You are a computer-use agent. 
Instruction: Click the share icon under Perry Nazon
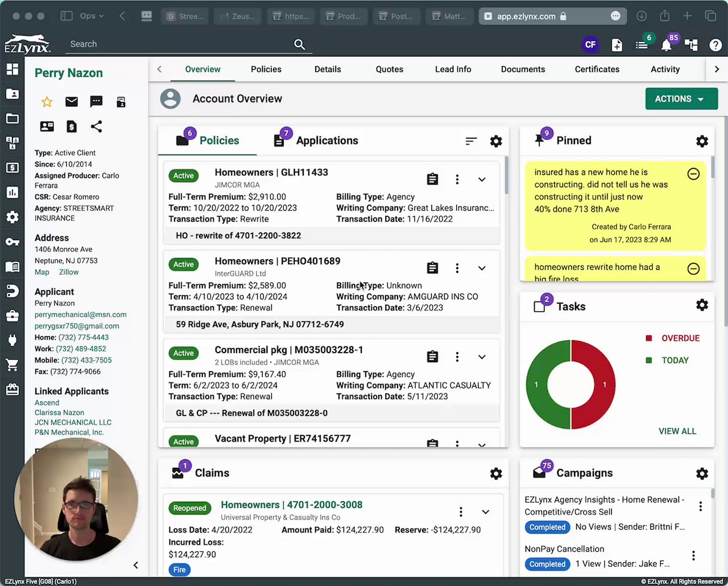pos(96,126)
